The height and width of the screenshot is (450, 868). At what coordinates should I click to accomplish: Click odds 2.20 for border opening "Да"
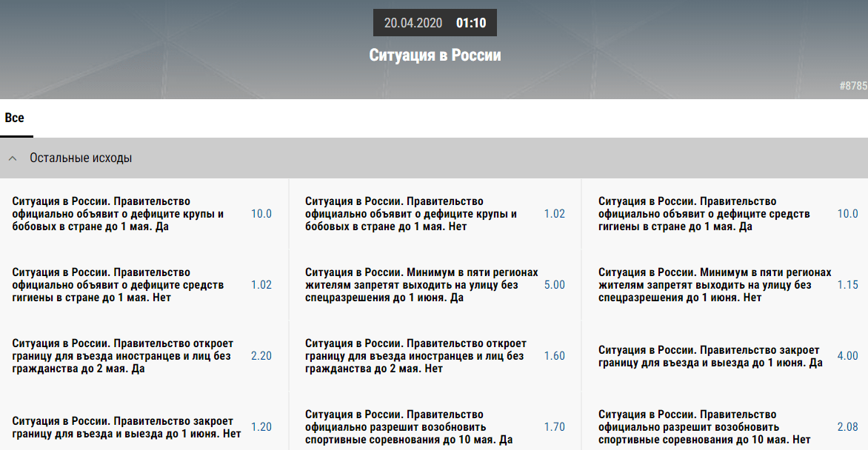(x=261, y=356)
